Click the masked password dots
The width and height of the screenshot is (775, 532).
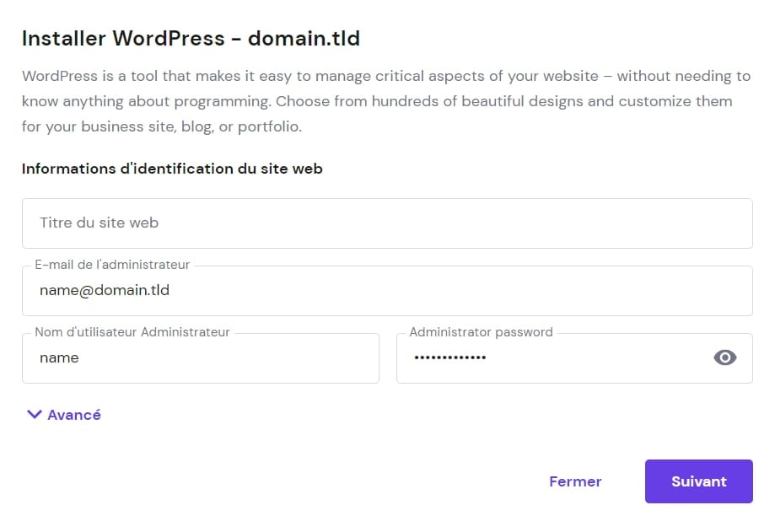pyautogui.click(x=449, y=358)
